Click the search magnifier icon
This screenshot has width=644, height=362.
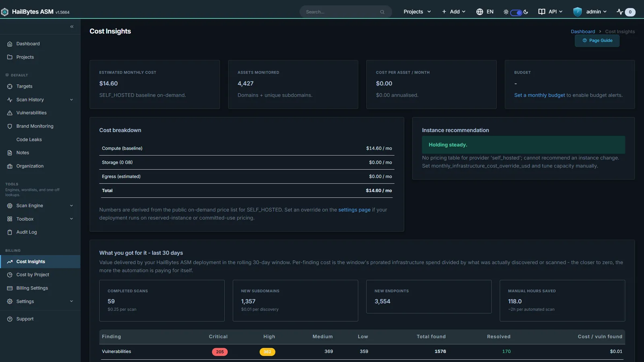(382, 12)
